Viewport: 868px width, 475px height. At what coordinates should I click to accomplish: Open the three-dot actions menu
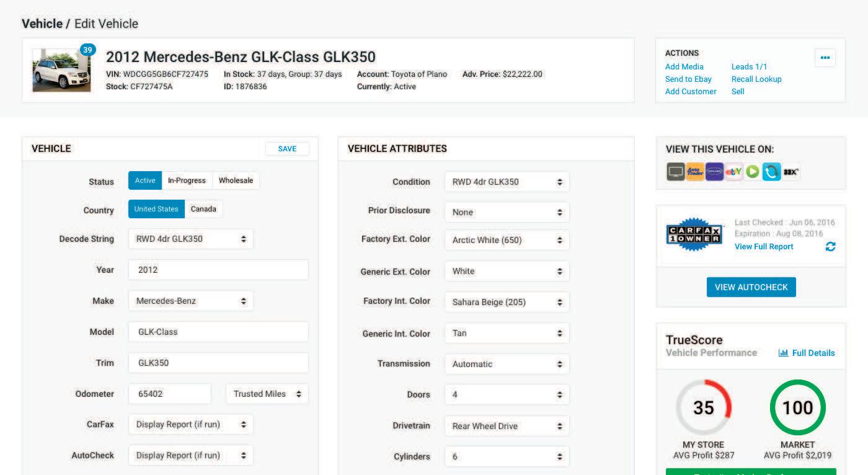pyautogui.click(x=825, y=58)
